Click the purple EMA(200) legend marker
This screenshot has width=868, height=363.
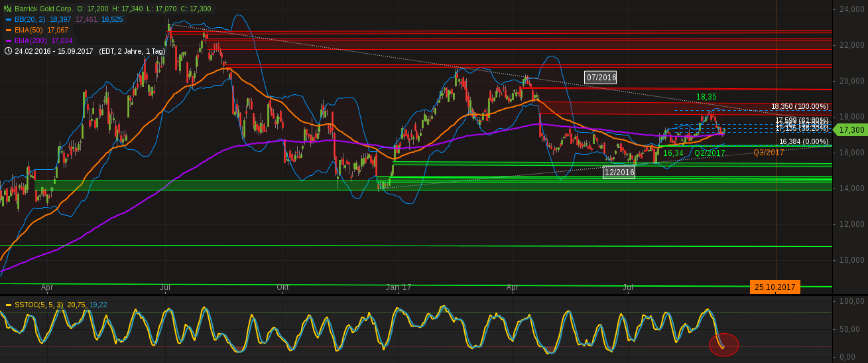(7, 40)
